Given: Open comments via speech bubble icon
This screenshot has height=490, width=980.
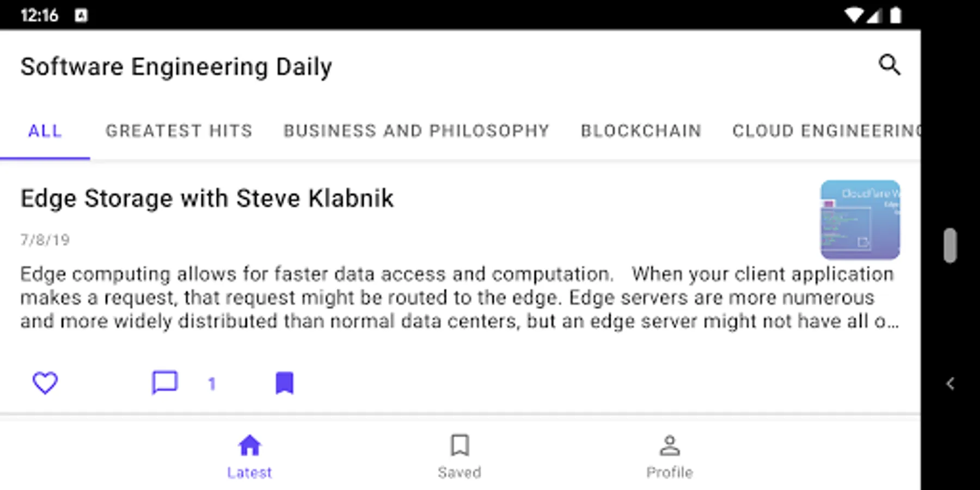Looking at the screenshot, I should (164, 383).
